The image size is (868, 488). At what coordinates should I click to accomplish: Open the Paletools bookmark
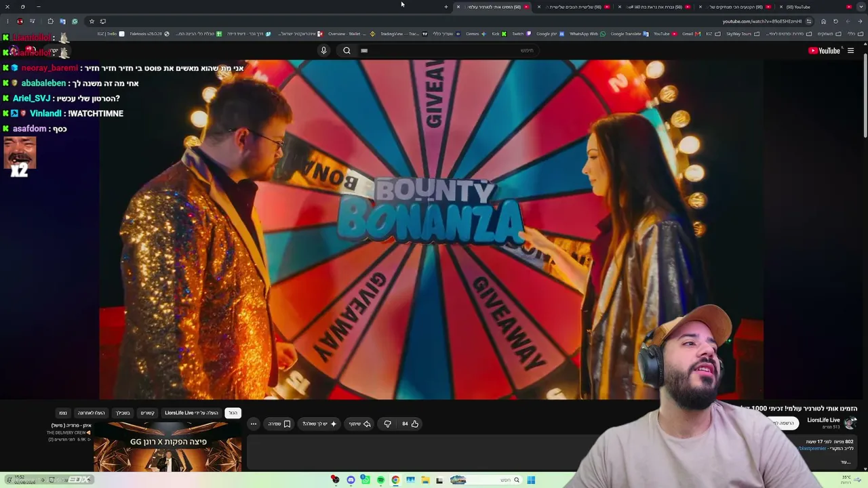149,34
